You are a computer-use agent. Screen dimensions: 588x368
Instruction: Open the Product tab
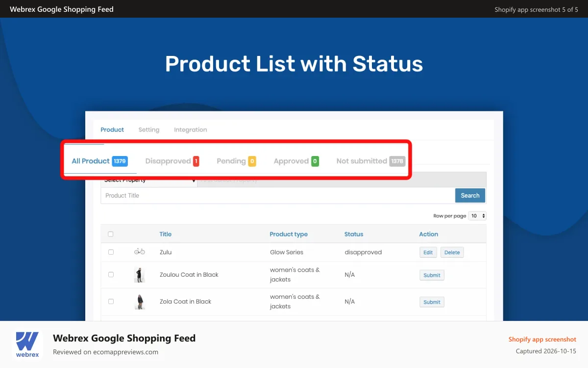(112, 130)
